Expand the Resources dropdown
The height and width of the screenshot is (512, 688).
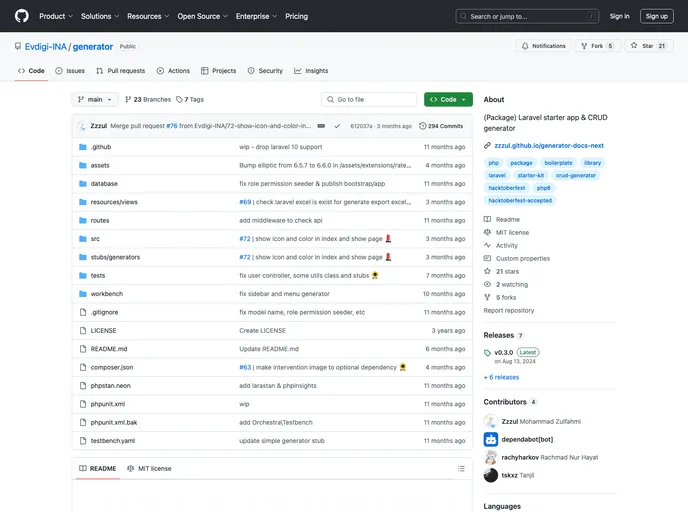click(x=148, y=16)
